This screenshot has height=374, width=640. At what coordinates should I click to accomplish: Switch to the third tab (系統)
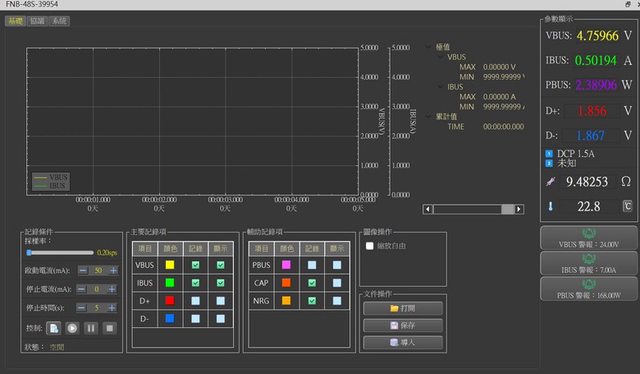coord(59,21)
